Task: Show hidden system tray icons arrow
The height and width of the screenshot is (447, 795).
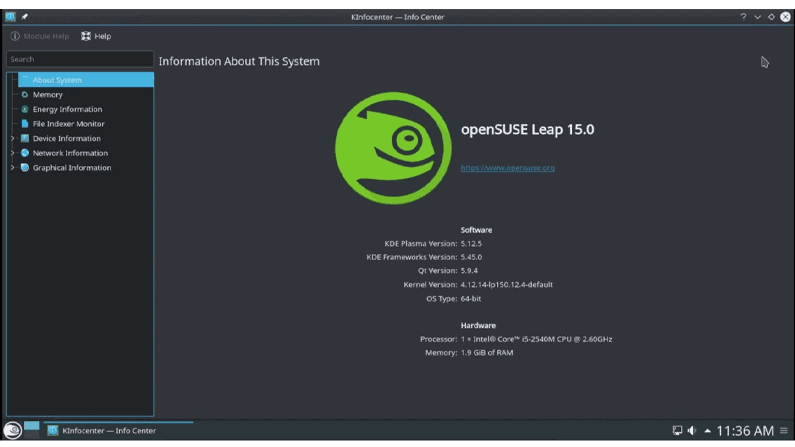Action: pyautogui.click(x=707, y=431)
